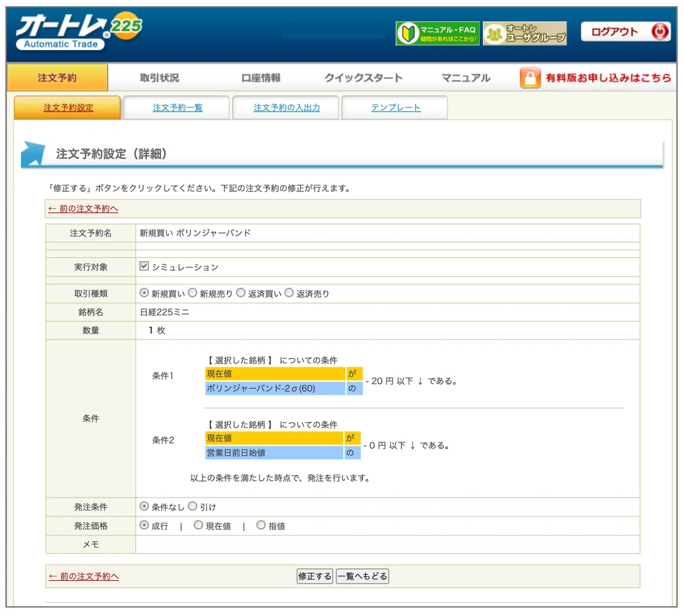
Task: Click the 営業日前日始値 field
Action: (274, 453)
